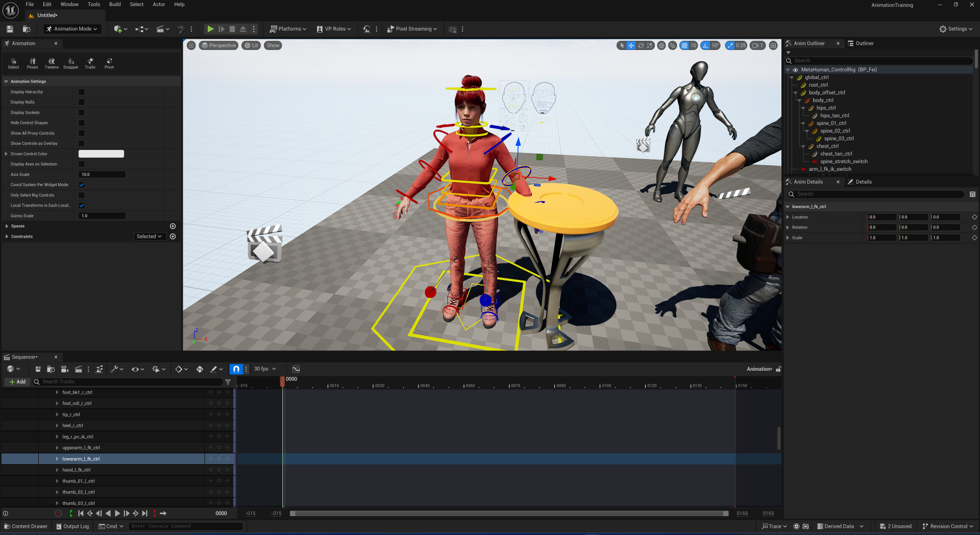
Task: Select the Poses tool
Action: click(x=32, y=63)
